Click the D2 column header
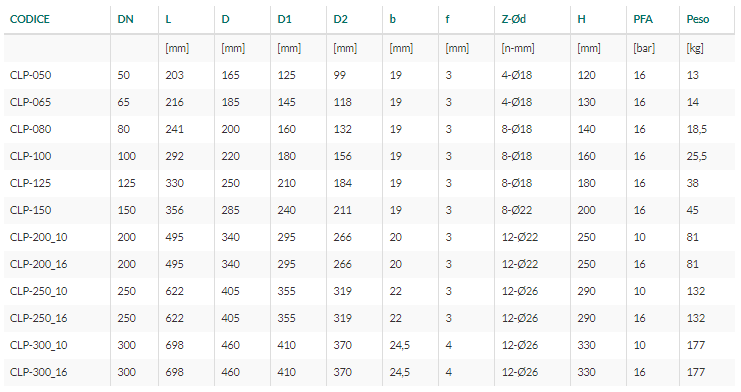Image resolution: width=741 pixels, height=392 pixels. click(341, 19)
